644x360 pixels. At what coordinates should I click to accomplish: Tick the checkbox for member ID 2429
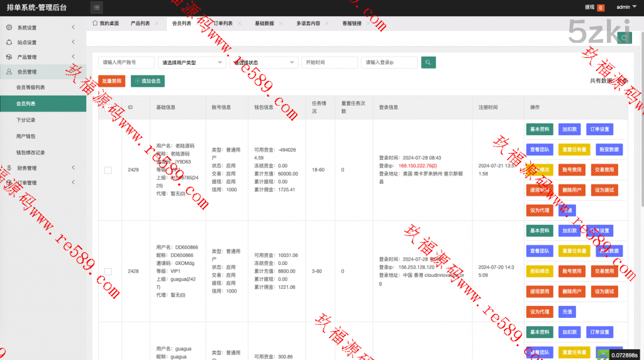(108, 170)
